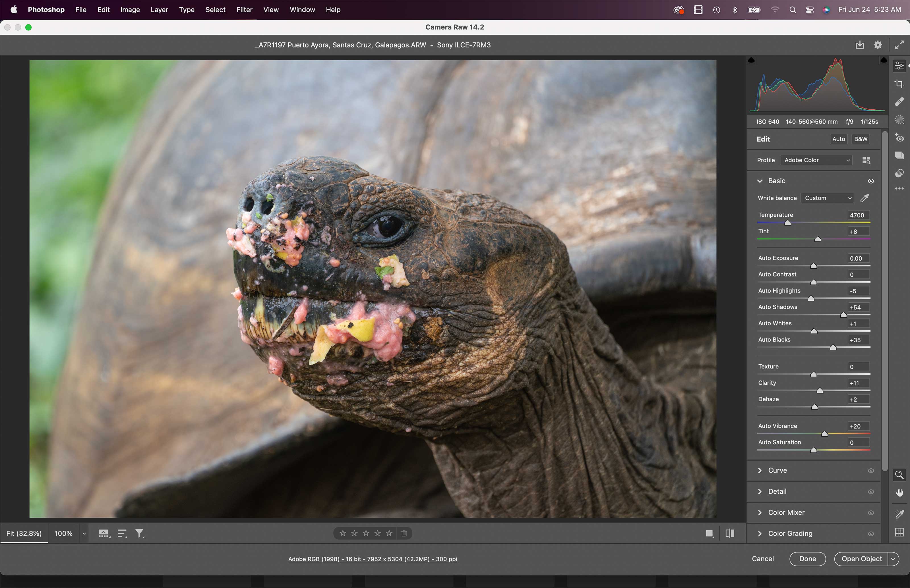Click the Clarity value field

tap(859, 383)
